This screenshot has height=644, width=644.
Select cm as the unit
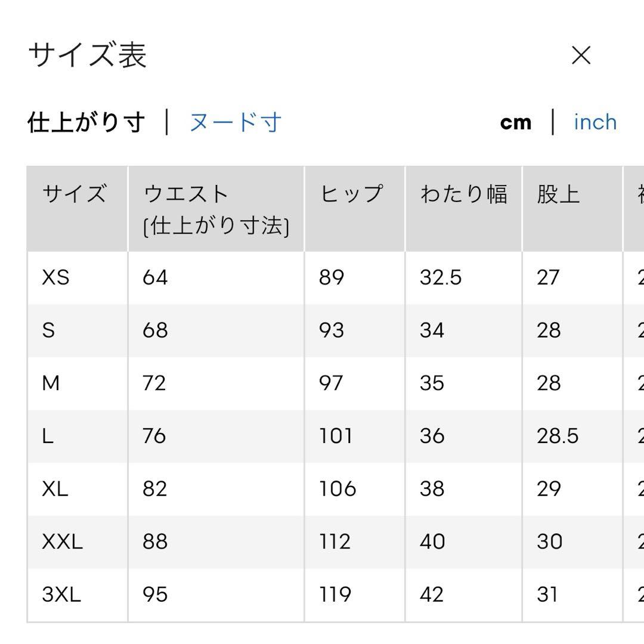pos(515,122)
